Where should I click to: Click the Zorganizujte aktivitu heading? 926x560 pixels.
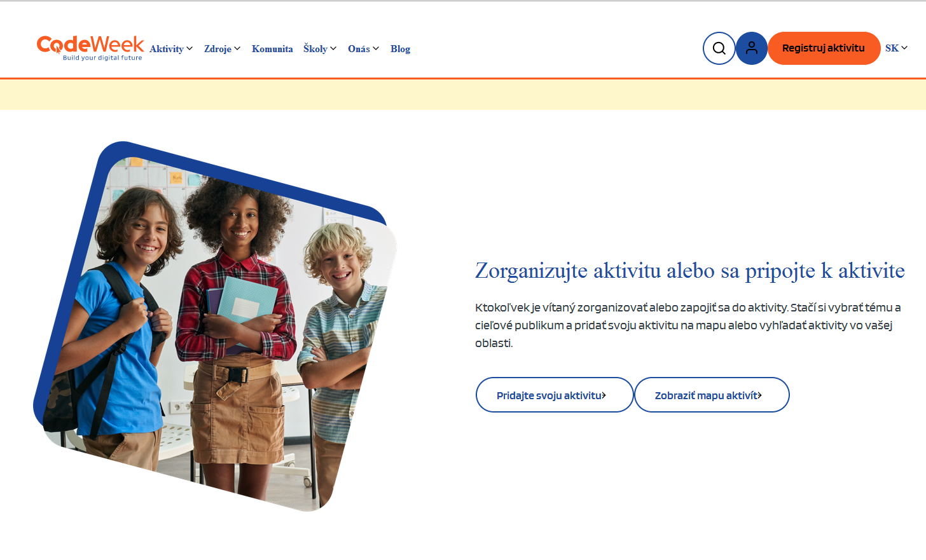pos(690,270)
